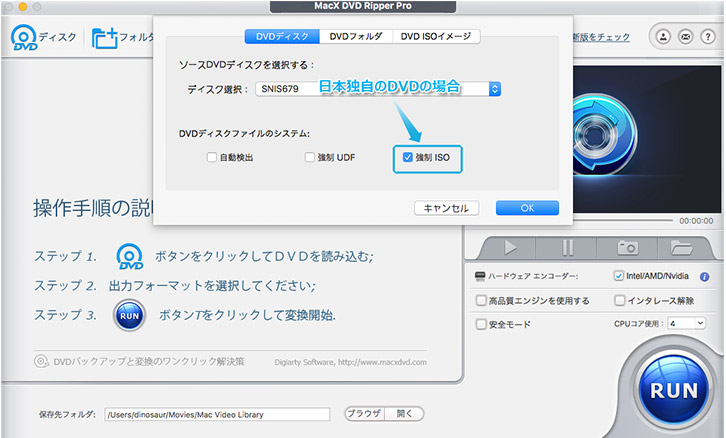Click the キャンセル button
Screen dimensions: 726x438
[446, 208]
